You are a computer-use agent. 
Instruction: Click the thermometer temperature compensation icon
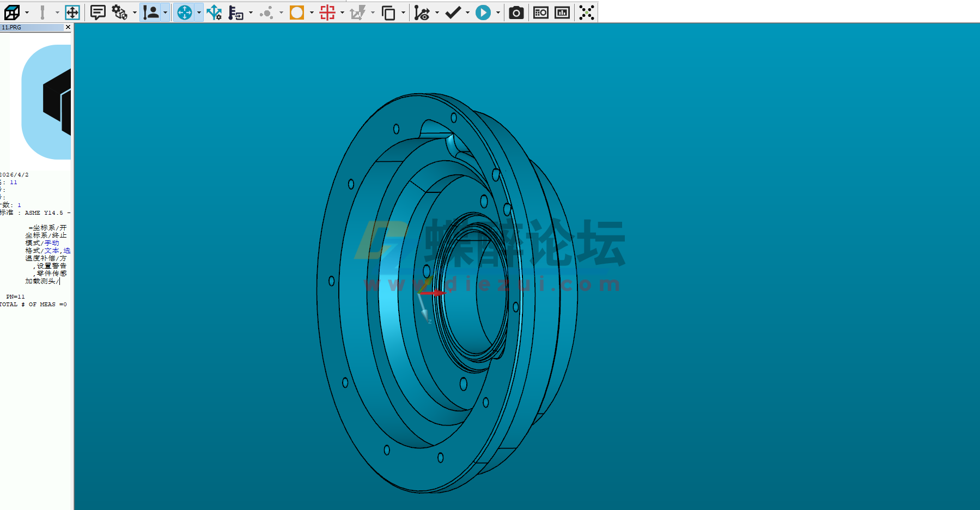235,12
